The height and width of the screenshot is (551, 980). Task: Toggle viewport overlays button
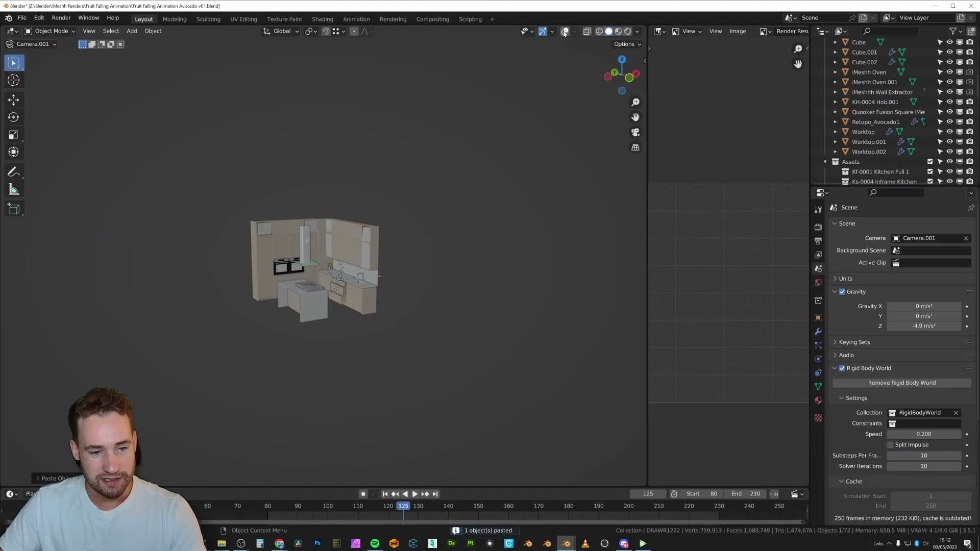click(565, 31)
